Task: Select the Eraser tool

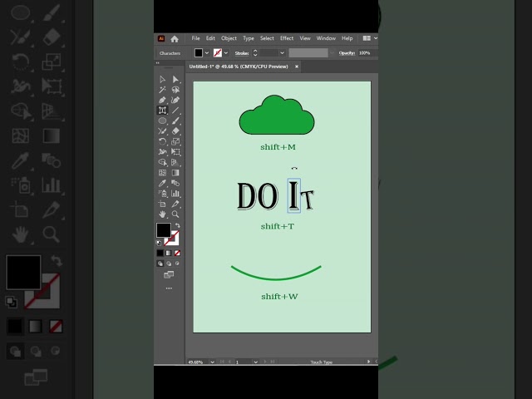Action: point(175,131)
